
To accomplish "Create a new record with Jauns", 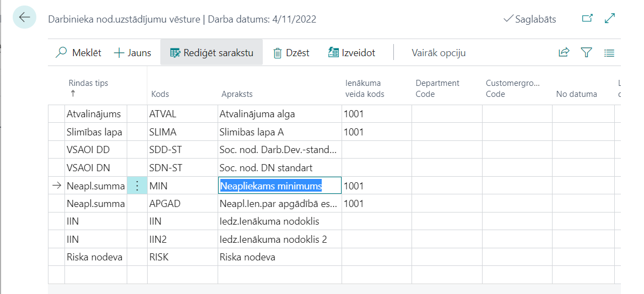I will pos(132,53).
